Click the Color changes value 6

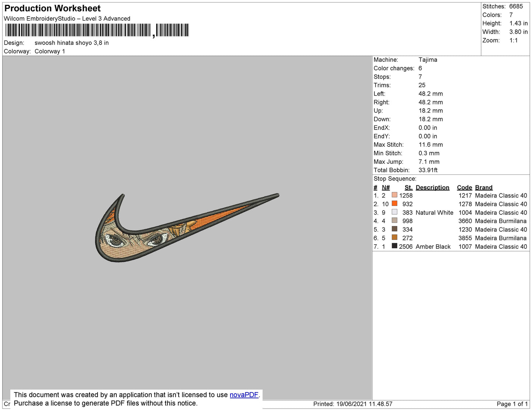(x=420, y=68)
